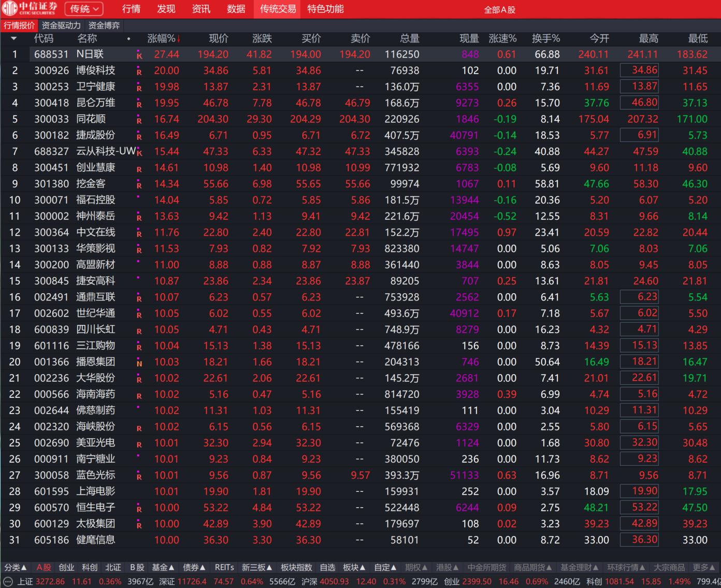The image size is (721, 588).
Task: Open the 行情 menu
Action: tap(131, 9)
